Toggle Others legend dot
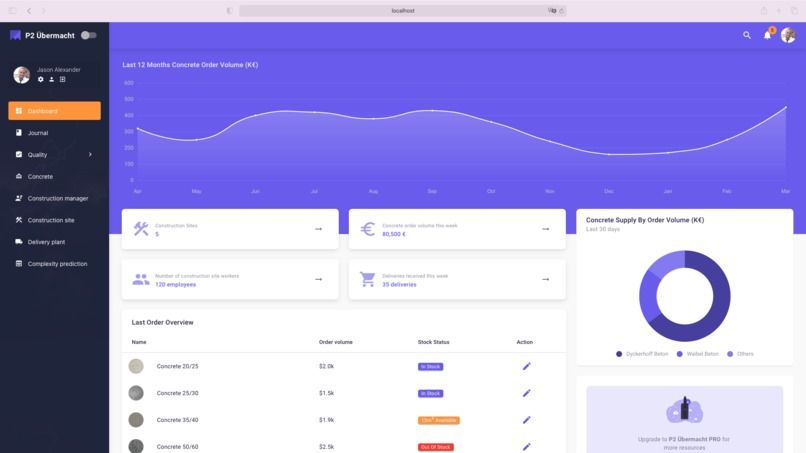This screenshot has width=806, height=453. click(x=730, y=354)
